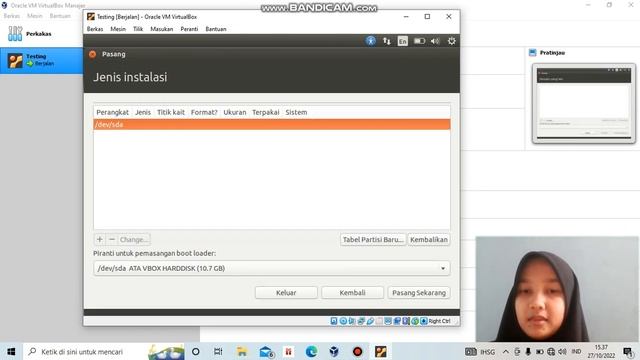Click the mouse integration status icon
This screenshot has height=360, width=640.
(x=415, y=321)
